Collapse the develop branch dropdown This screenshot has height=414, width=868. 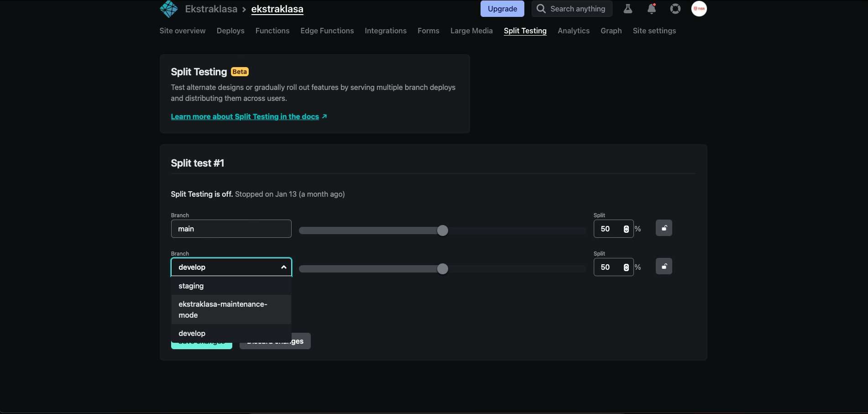284,267
